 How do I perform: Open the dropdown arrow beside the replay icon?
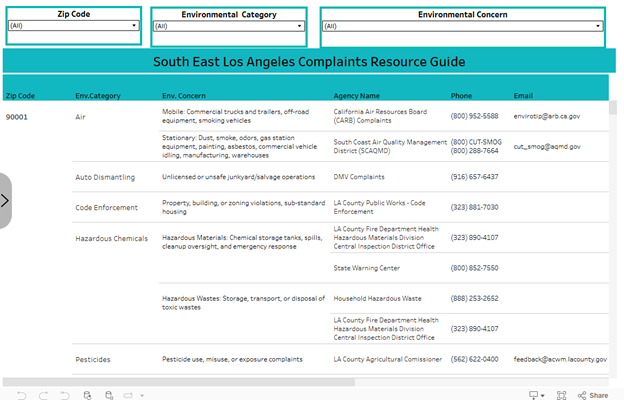pyautogui.click(x=142, y=396)
